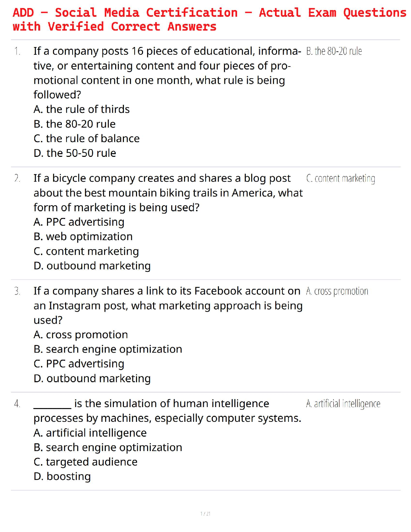Pick option D. boosting

point(62,477)
